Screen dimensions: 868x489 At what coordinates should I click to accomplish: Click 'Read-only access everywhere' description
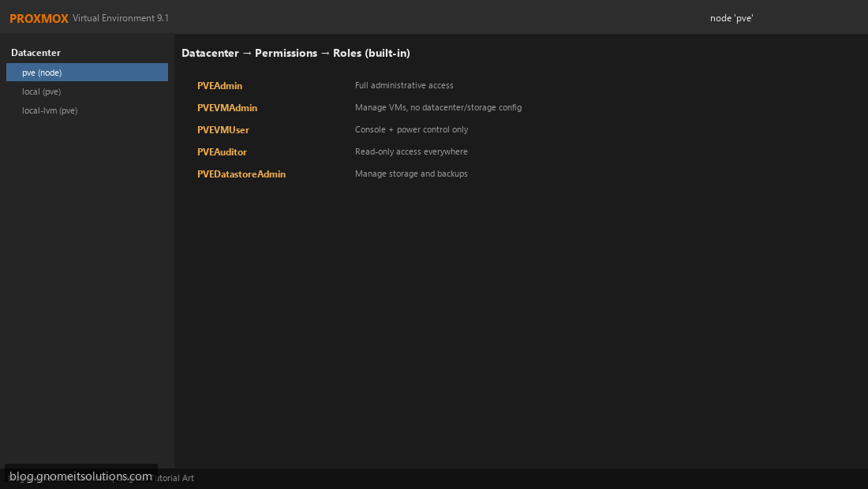coord(411,151)
